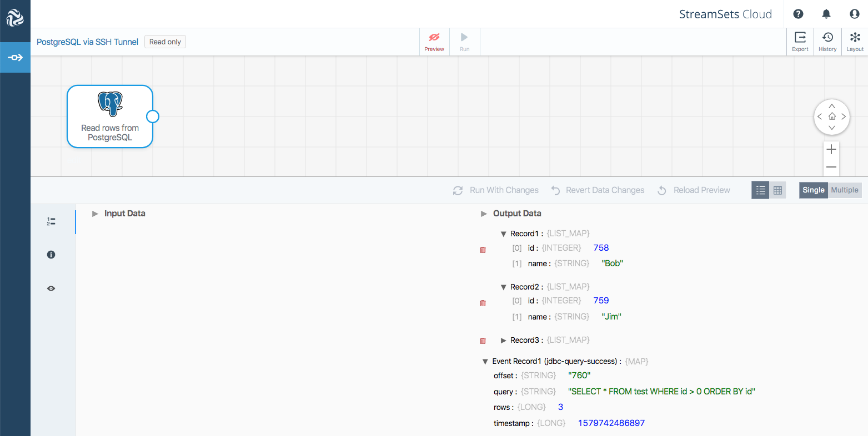Click the Layout toolbar icon

click(x=855, y=42)
